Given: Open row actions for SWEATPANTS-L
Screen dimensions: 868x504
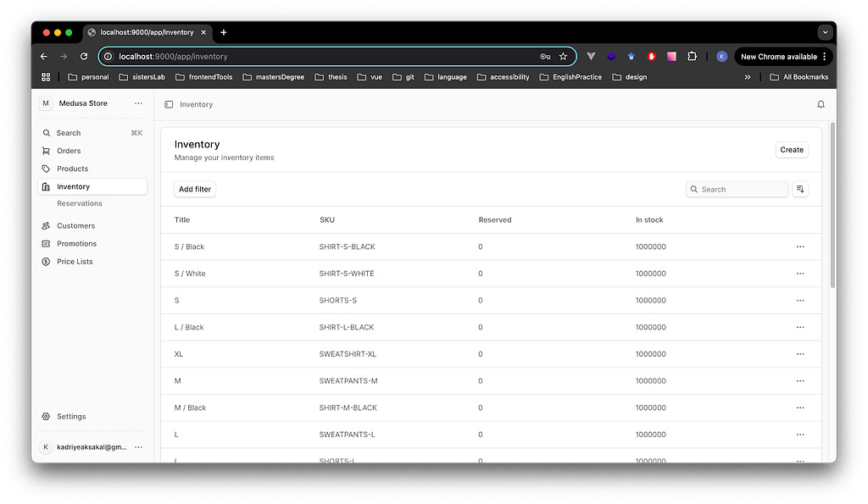Looking at the screenshot, I should (800, 435).
